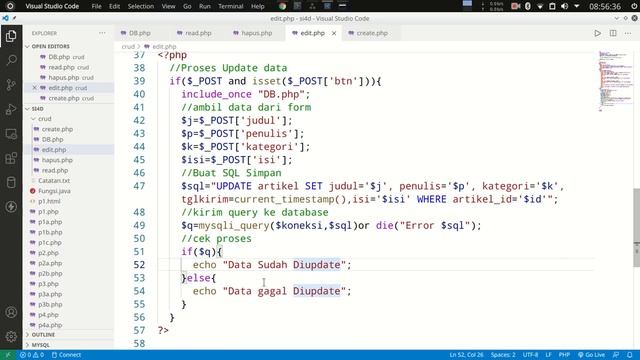
Task: Change end of line sequence LF
Action: click(x=548, y=355)
